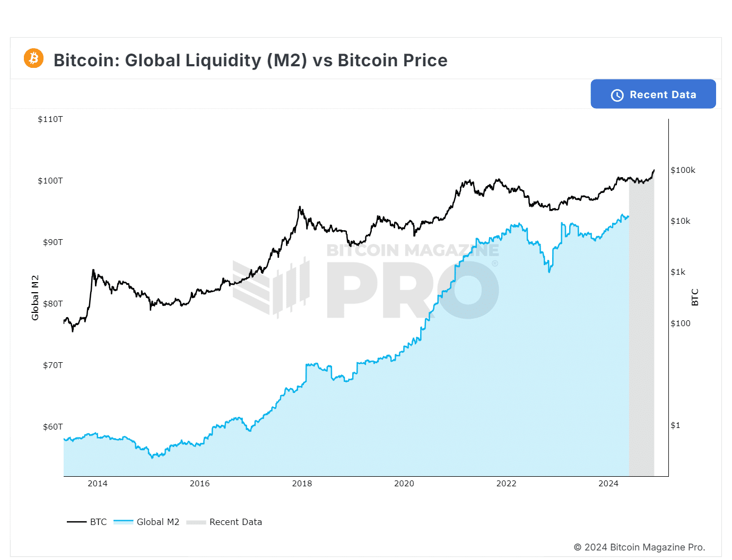Toggle Recent Data highlighting from the legend
Image resolution: width=732 pixels, height=560 pixels.
point(236,522)
